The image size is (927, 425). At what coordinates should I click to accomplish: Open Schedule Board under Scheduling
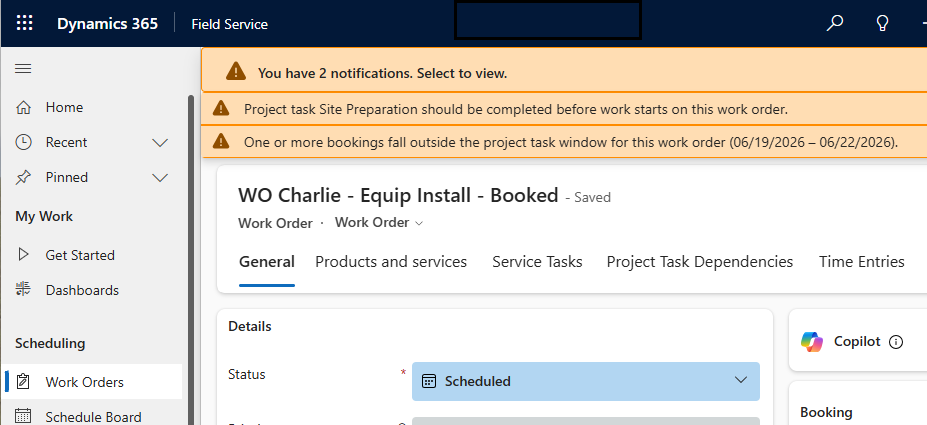tap(92, 416)
